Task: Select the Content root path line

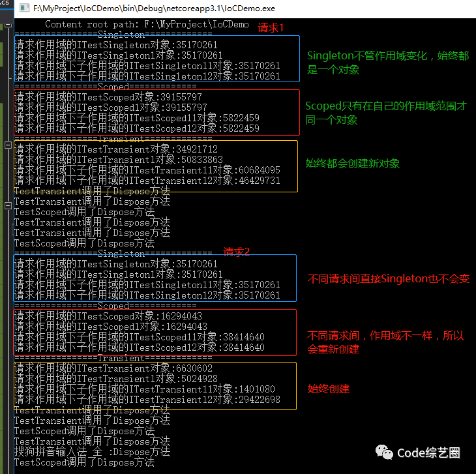Action: (147, 24)
